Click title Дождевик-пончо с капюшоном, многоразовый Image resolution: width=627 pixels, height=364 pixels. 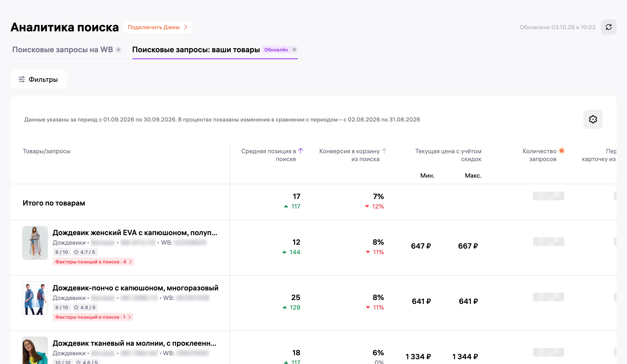[x=135, y=288]
